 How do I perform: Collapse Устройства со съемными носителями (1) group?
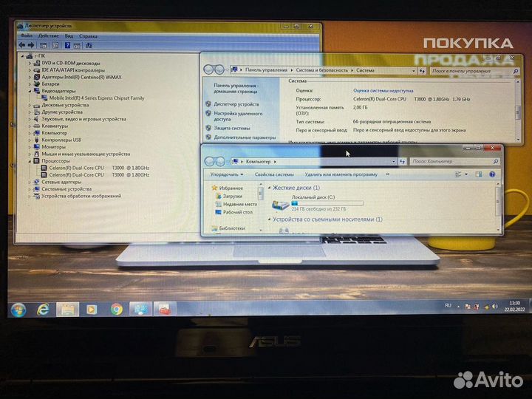click(270, 219)
